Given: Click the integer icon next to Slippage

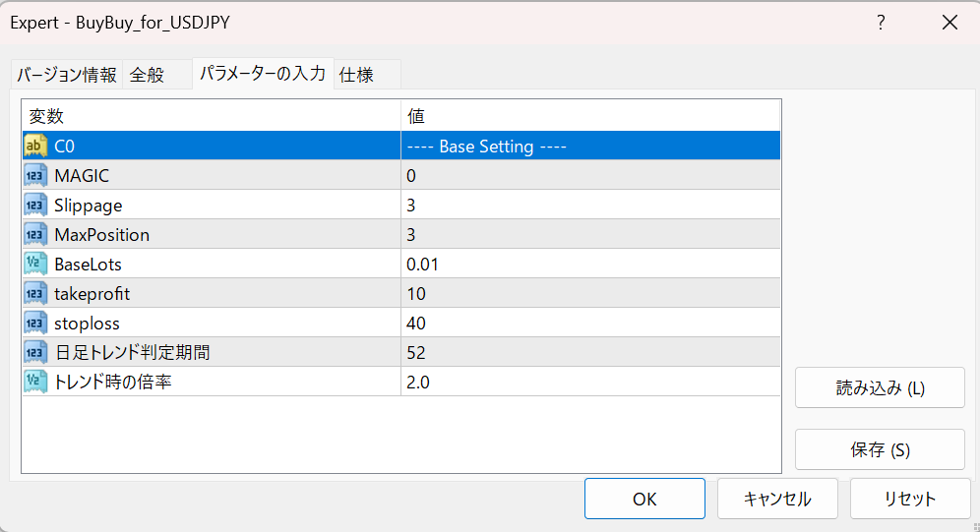Looking at the screenshot, I should coord(35,205).
